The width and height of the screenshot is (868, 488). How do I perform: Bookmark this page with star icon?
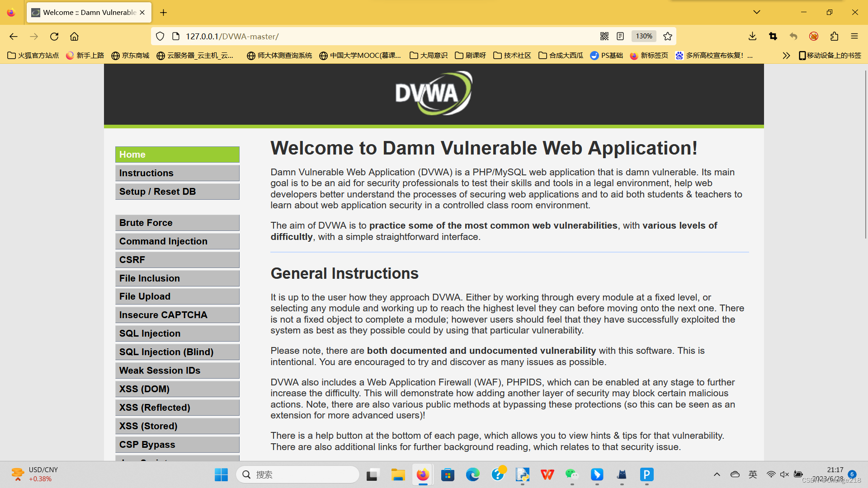[x=668, y=36]
